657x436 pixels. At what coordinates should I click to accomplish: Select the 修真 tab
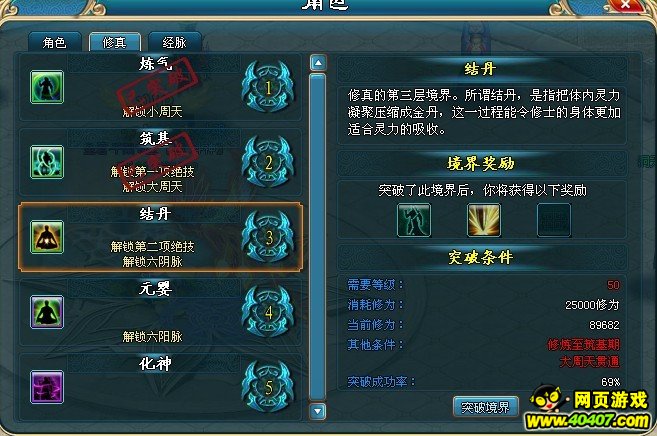click(x=114, y=42)
